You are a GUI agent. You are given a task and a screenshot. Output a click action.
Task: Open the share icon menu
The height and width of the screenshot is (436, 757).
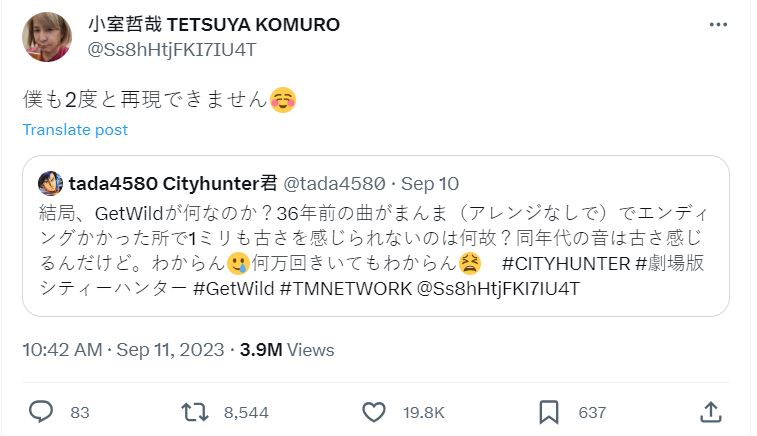click(x=711, y=411)
